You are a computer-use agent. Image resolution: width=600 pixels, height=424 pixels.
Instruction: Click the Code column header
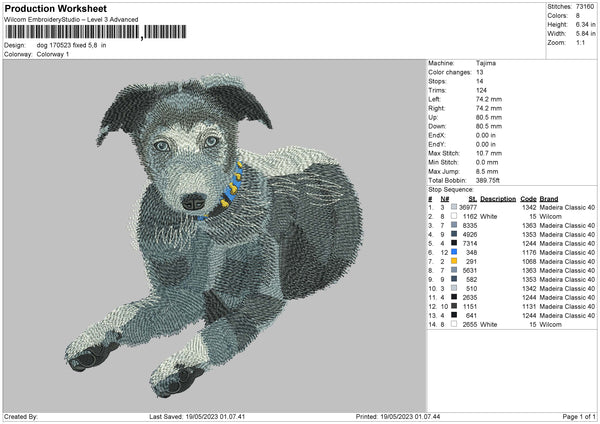point(529,198)
